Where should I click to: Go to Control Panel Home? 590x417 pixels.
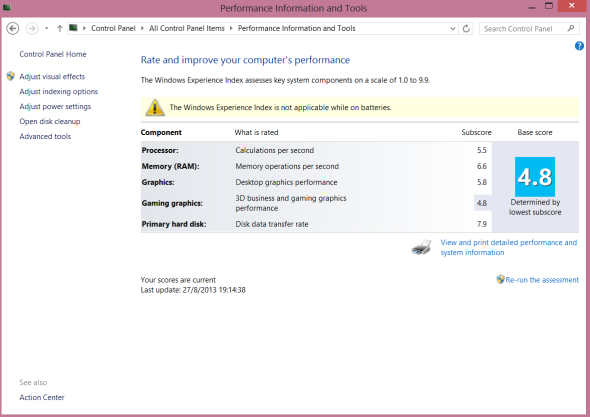53,54
